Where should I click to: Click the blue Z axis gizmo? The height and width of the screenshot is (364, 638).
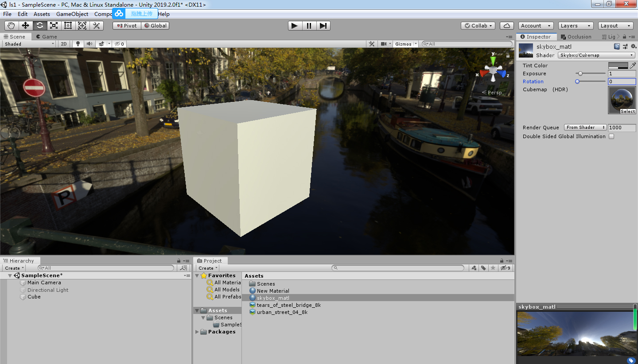point(502,74)
